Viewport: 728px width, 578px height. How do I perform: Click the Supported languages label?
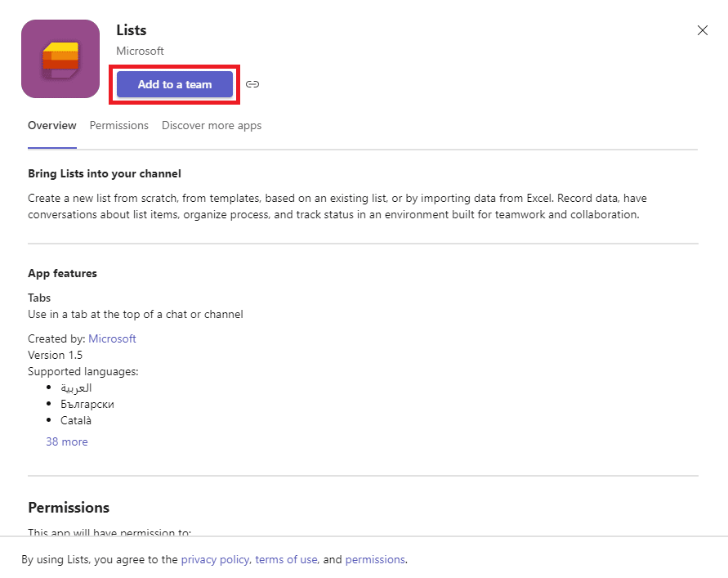click(x=83, y=372)
